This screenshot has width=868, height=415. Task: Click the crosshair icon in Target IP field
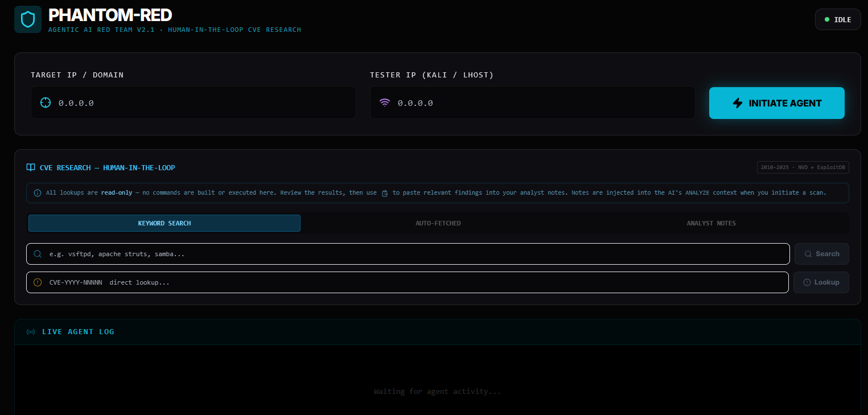point(46,102)
